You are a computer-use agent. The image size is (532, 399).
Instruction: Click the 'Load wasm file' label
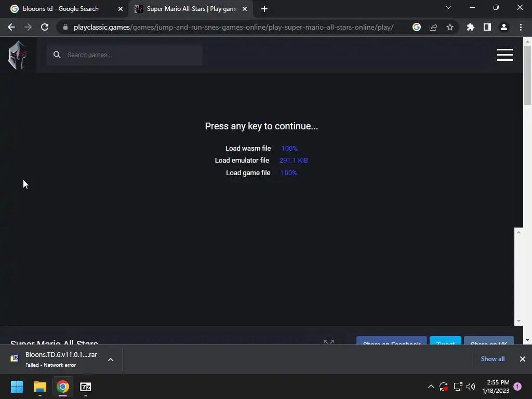click(248, 148)
